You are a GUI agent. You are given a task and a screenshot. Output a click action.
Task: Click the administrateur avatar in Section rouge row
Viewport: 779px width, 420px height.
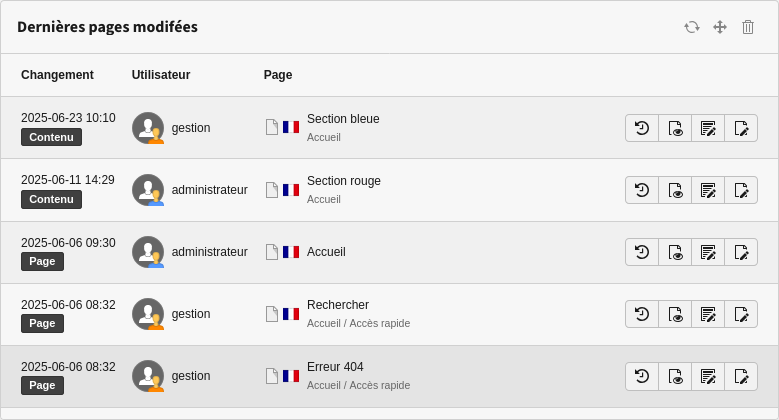coord(148,190)
